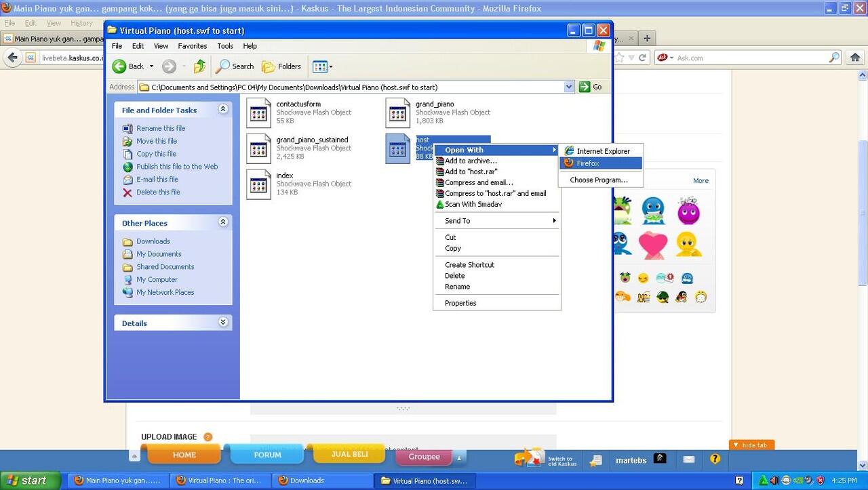Click Move this file task
Viewport: 868px width, 490px height.
click(x=157, y=141)
